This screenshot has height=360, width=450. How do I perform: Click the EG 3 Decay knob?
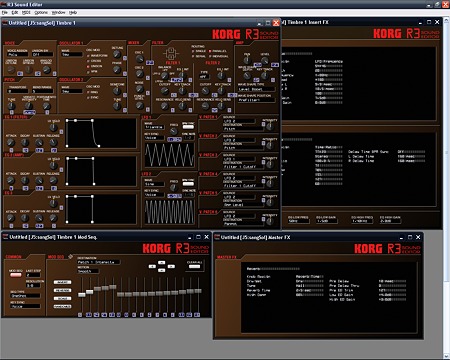[25, 218]
